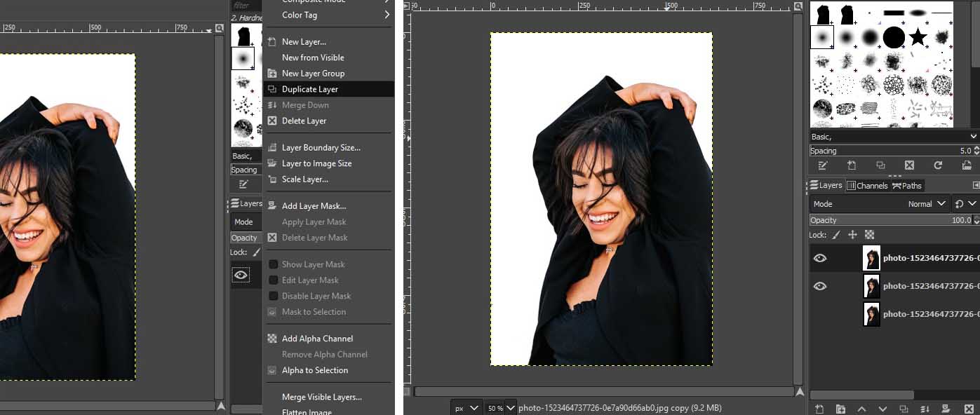Screen dimensions: 980x415
Task: Refresh the brushes list
Action: [x=938, y=165]
